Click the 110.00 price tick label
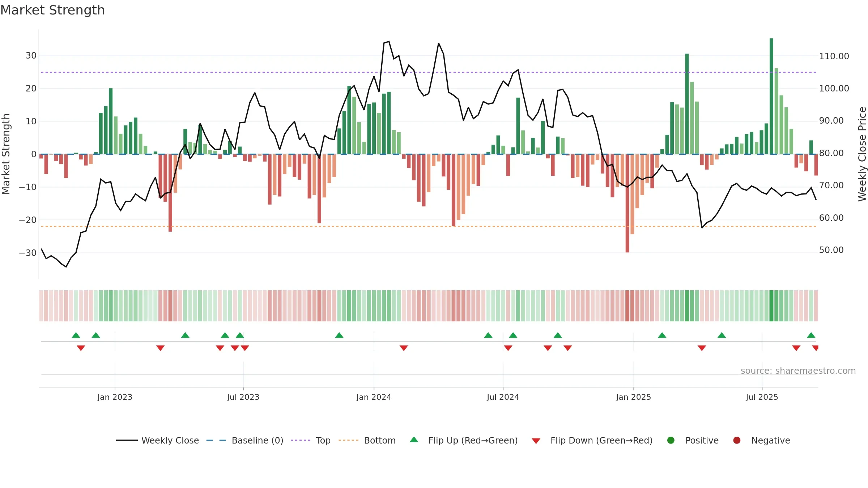 834,56
